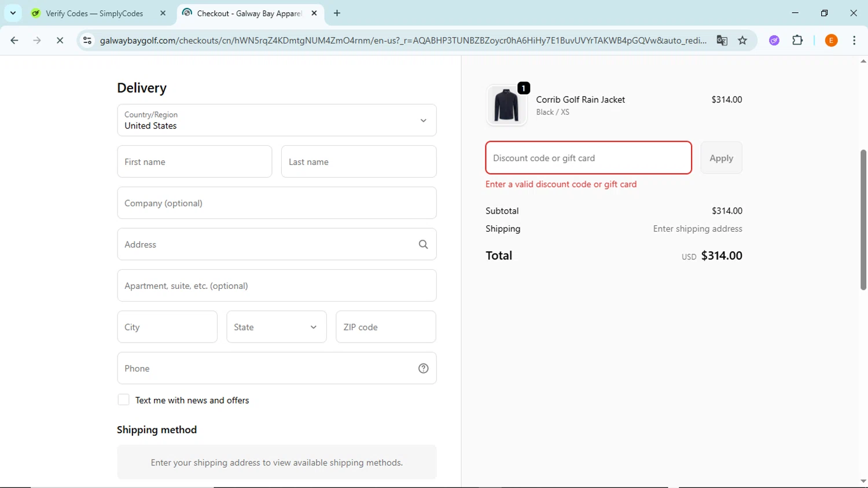Open the Extensions puzzle icon
Screen dimensions: 868x488
coord(797,41)
